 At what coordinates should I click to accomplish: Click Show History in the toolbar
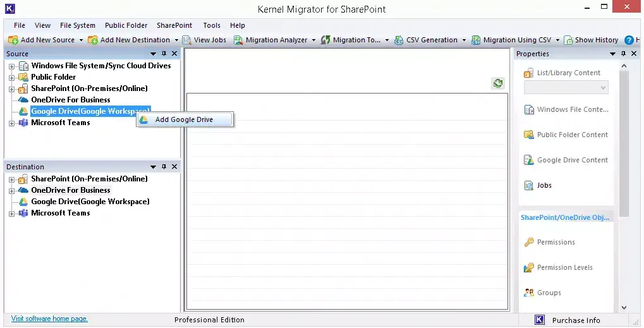pyautogui.click(x=590, y=40)
